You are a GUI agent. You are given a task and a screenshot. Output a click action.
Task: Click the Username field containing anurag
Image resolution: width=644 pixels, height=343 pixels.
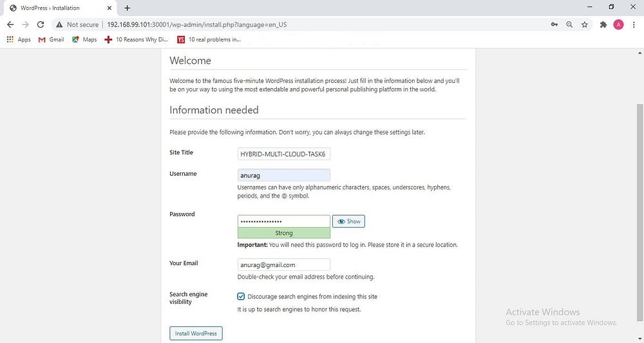coord(284,175)
